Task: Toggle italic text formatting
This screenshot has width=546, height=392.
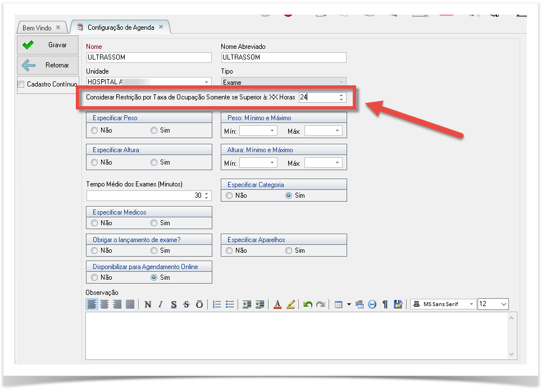Action: tap(160, 304)
